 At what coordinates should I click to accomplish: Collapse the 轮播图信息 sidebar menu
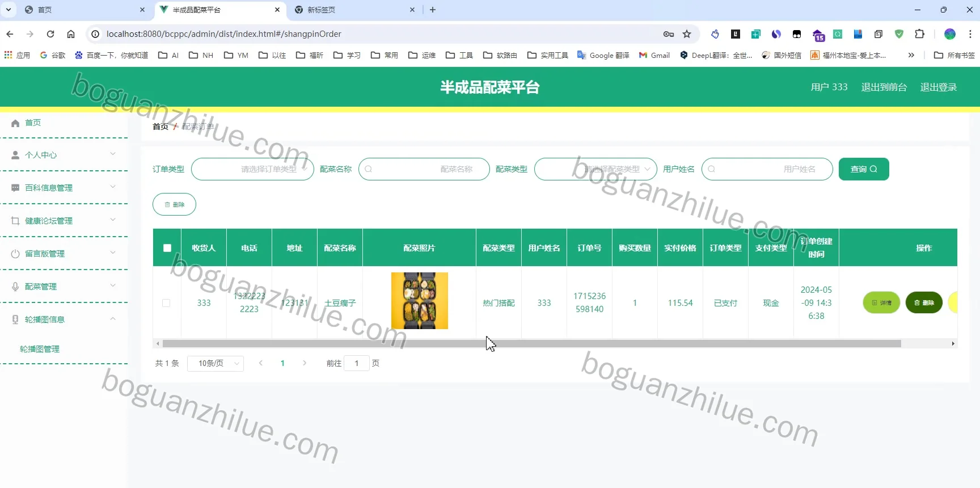pyautogui.click(x=64, y=319)
